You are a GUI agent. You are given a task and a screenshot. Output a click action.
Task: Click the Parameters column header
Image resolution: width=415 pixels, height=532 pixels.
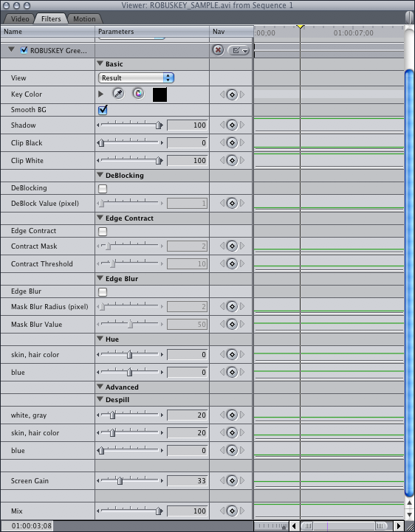click(x=152, y=32)
